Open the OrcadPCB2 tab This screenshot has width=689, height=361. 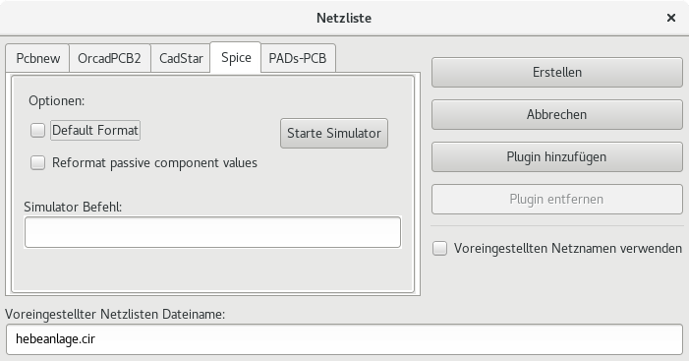click(x=109, y=58)
